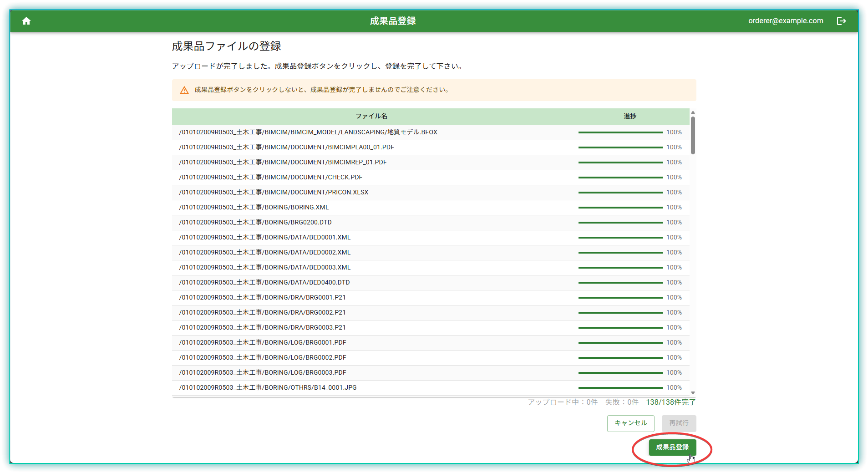Viewport: 868px width, 473px height.
Task: Select the CHECK.PDF file row
Action: pyautogui.click(x=431, y=178)
